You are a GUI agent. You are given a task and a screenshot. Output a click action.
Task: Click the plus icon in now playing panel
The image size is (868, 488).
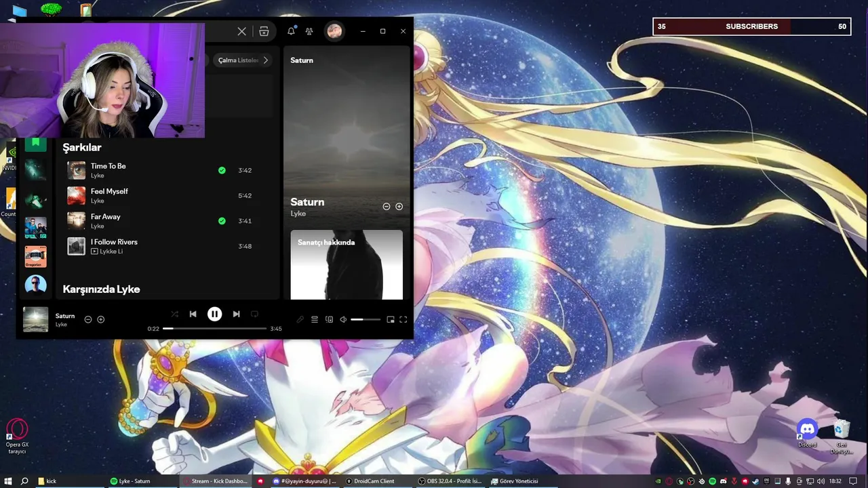pyautogui.click(x=399, y=207)
